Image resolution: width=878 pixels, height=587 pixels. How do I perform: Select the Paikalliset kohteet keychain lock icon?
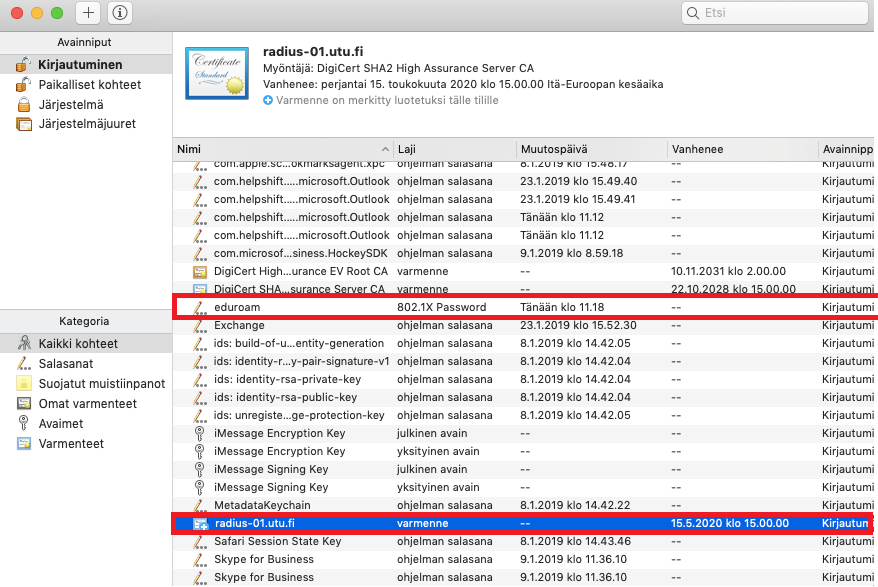[x=23, y=85]
